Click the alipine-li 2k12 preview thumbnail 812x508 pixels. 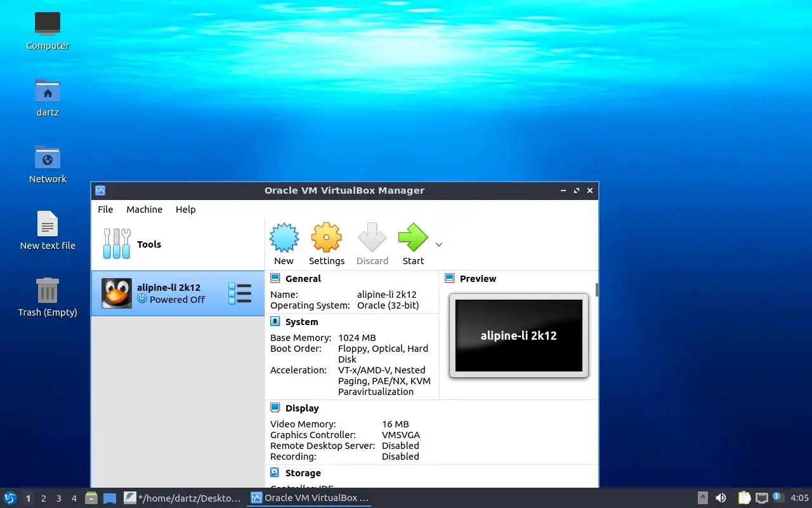(519, 335)
